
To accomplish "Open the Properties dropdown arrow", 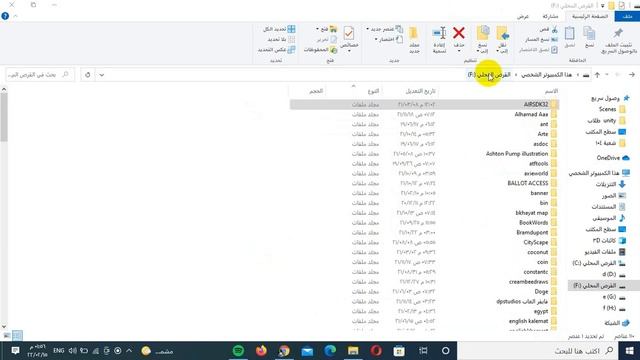I will (x=349, y=51).
